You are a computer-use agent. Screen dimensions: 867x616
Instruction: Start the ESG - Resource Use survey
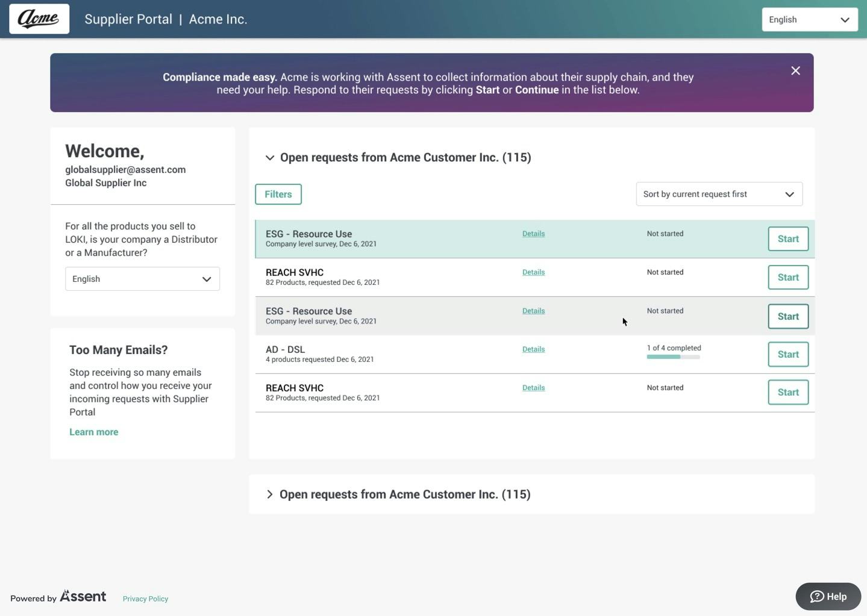click(787, 238)
